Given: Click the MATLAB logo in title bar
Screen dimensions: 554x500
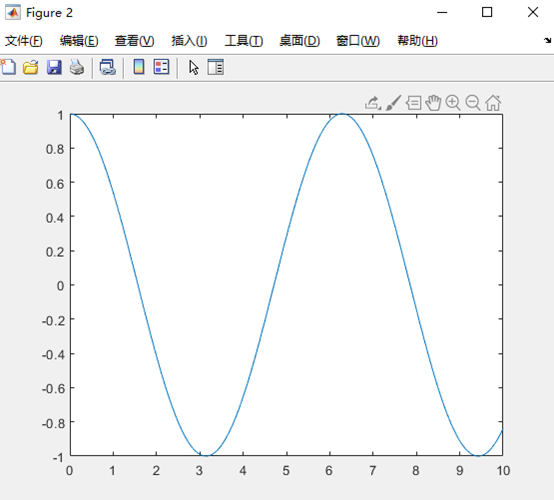Looking at the screenshot, I should (x=13, y=13).
